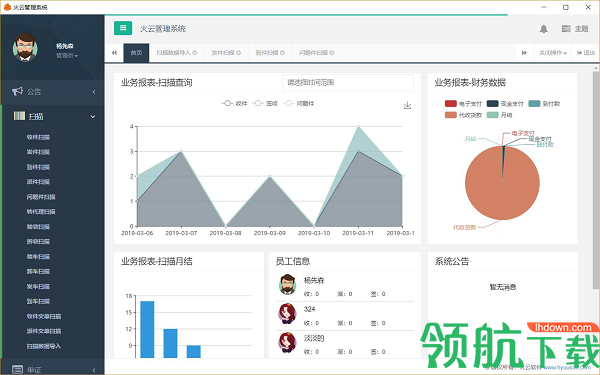Toggle the 签收 series in chart legend
This screenshot has height=375, width=600.
pyautogui.click(x=265, y=103)
